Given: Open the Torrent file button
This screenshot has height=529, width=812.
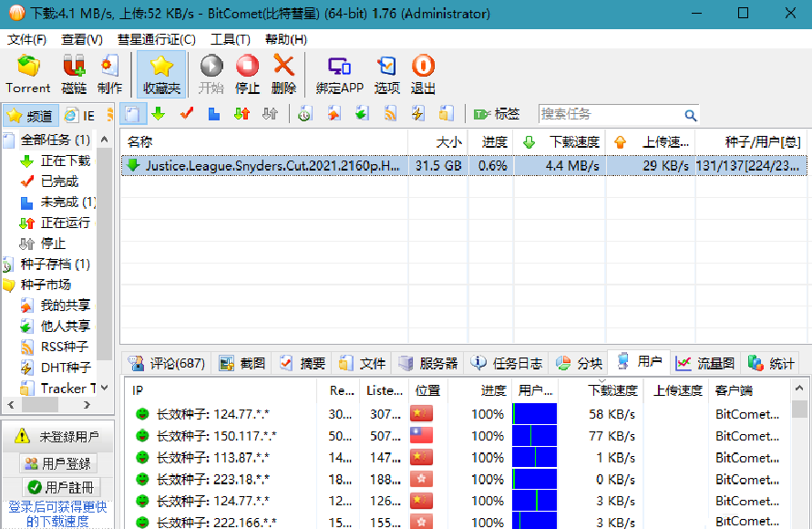Looking at the screenshot, I should (28, 74).
